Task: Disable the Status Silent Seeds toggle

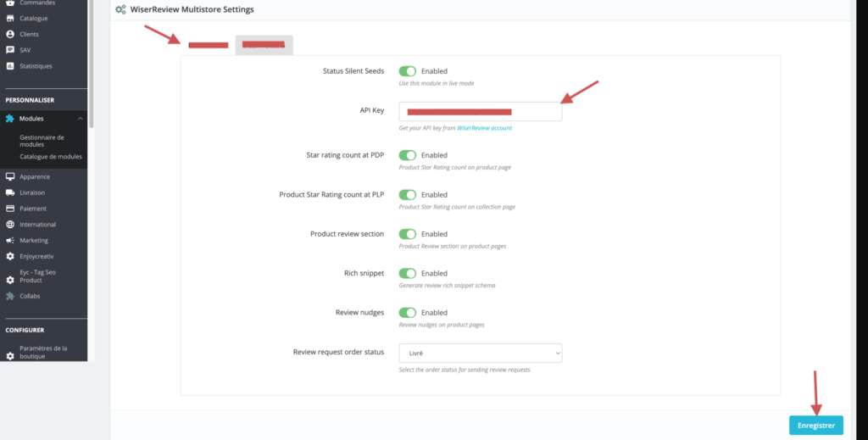Action: pos(408,72)
